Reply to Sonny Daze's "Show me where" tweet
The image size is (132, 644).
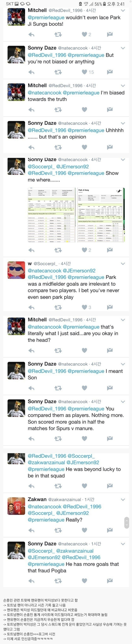[x=31, y=250]
